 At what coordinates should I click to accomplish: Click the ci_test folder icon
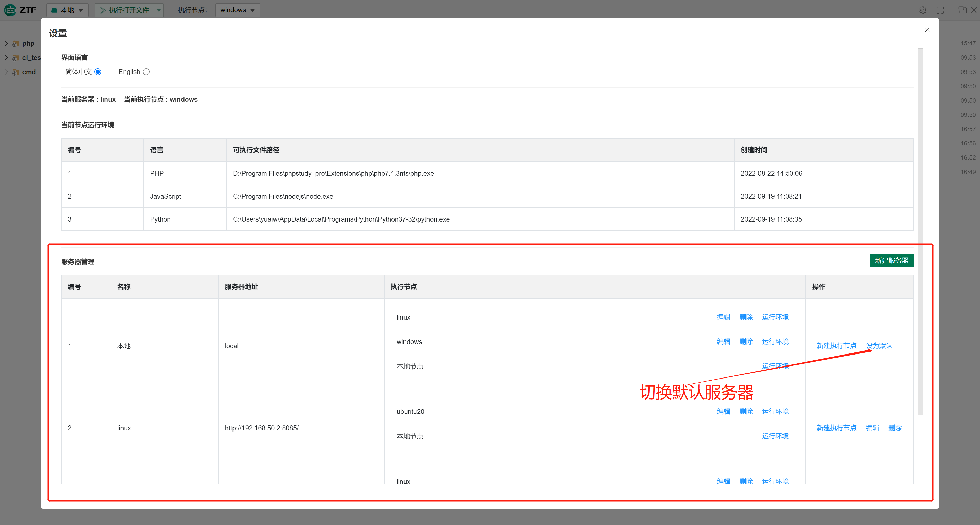click(x=16, y=58)
